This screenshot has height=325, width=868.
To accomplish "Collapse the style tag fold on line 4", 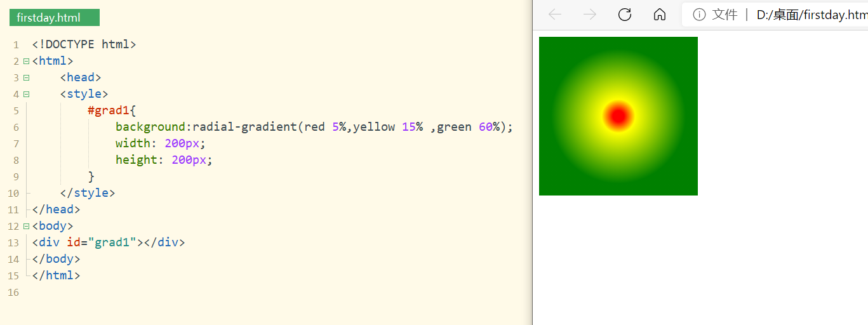I will pos(26,95).
